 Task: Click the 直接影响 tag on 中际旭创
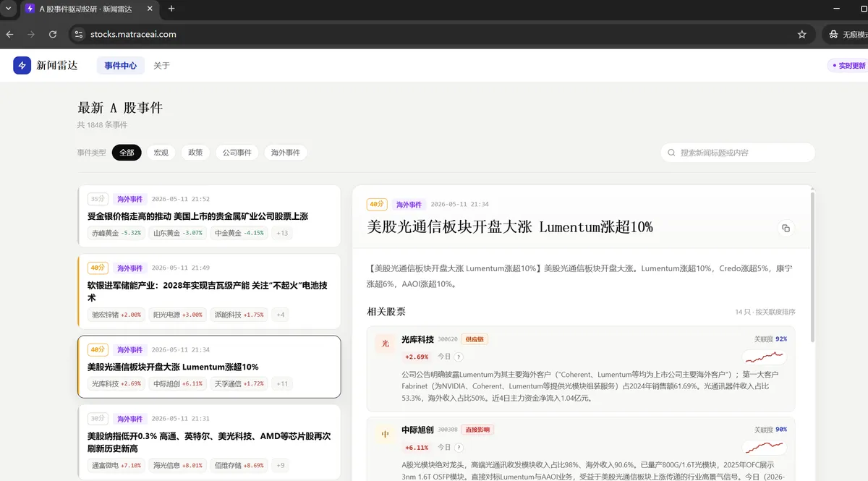[477, 430]
